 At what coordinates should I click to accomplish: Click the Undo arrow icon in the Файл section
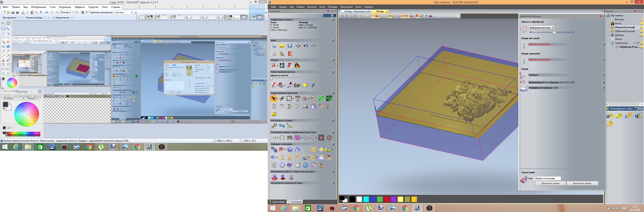pos(306,46)
